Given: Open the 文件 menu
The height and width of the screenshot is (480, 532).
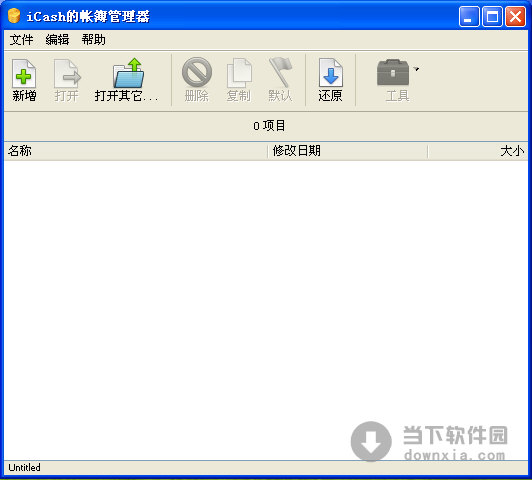Looking at the screenshot, I should [x=21, y=40].
